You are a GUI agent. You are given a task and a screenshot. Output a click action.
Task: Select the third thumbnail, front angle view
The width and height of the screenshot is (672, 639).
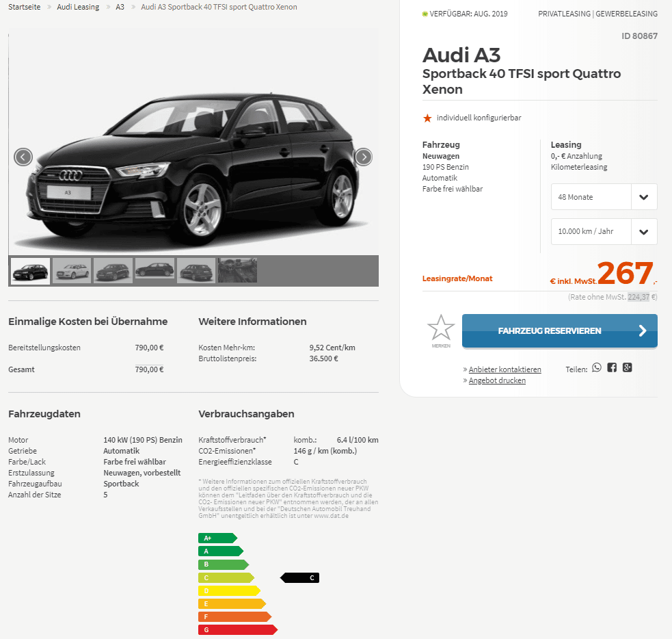113,271
